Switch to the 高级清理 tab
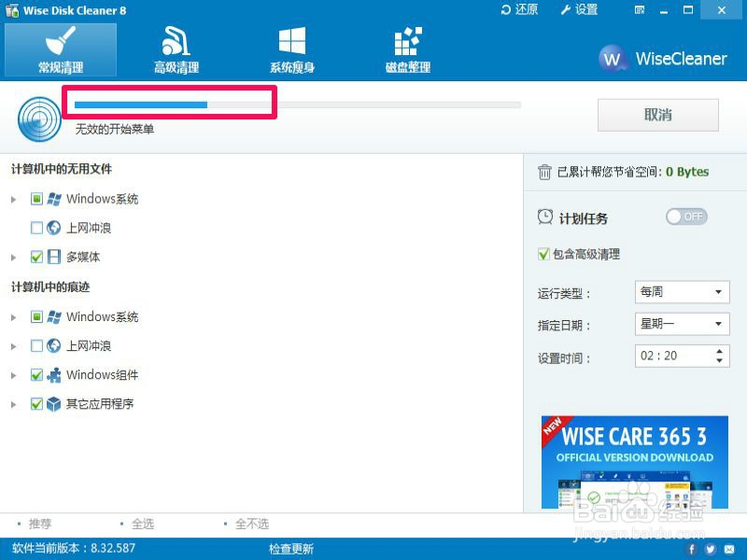 pos(176,50)
